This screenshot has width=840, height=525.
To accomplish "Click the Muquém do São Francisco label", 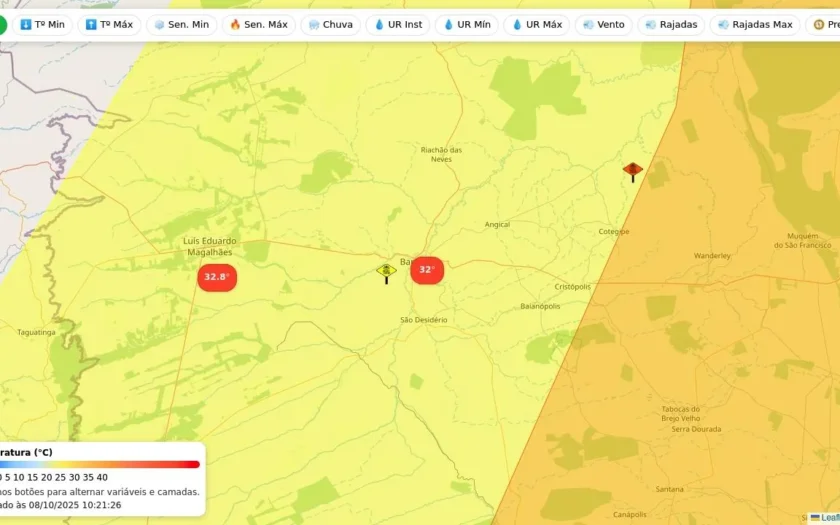I will pos(802,241).
